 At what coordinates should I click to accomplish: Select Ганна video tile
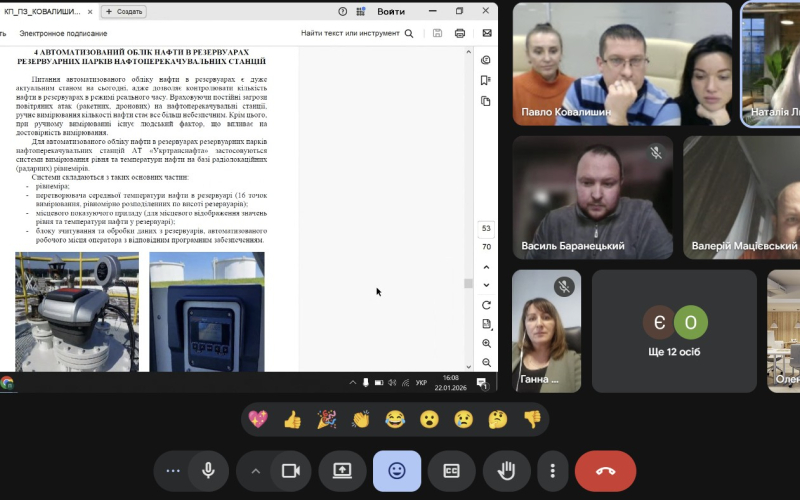pos(546,331)
